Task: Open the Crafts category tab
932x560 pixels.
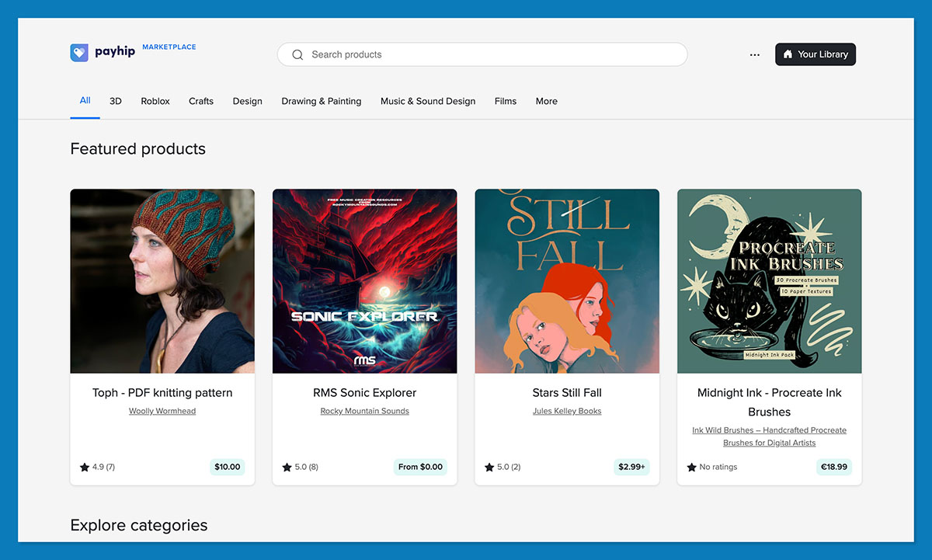Action: click(x=201, y=101)
